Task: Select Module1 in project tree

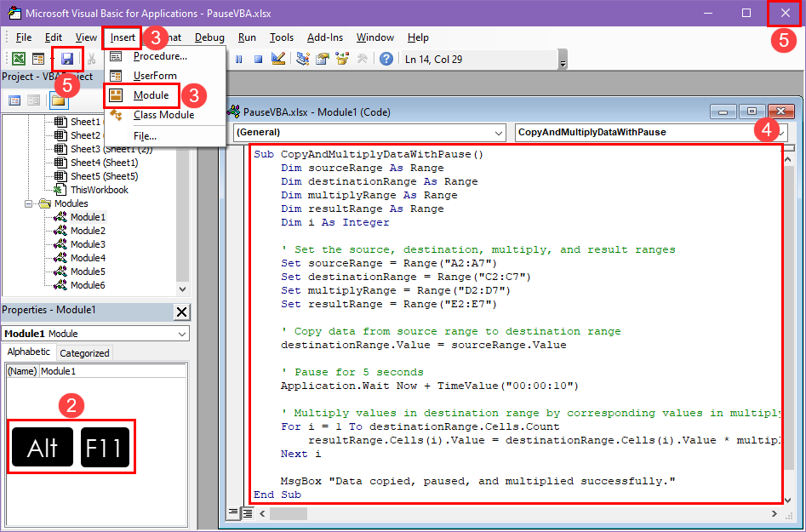Action: point(88,217)
